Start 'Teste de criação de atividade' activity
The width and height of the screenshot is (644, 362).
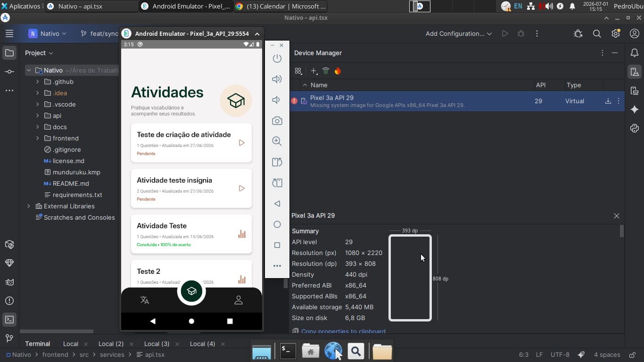pyautogui.click(x=241, y=142)
